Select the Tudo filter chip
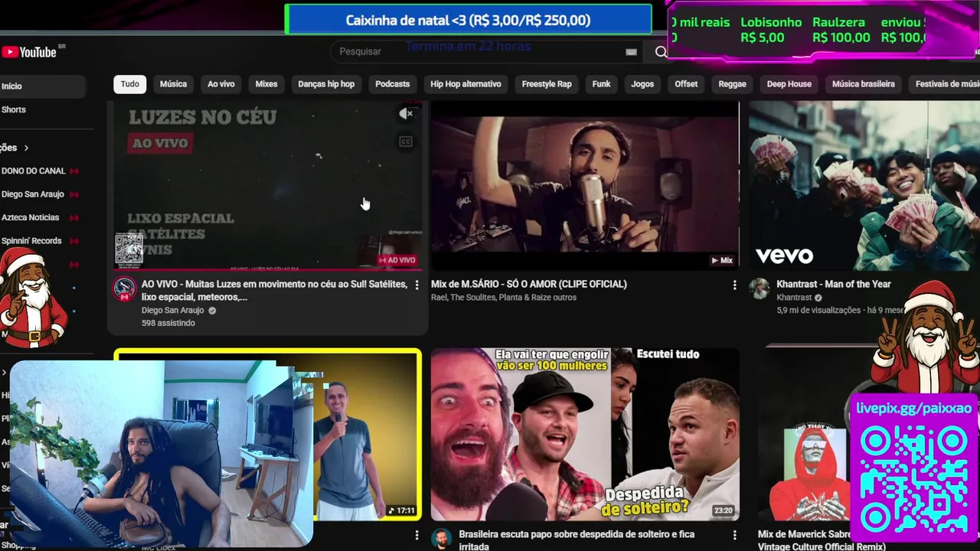980x551 pixels. pyautogui.click(x=130, y=84)
